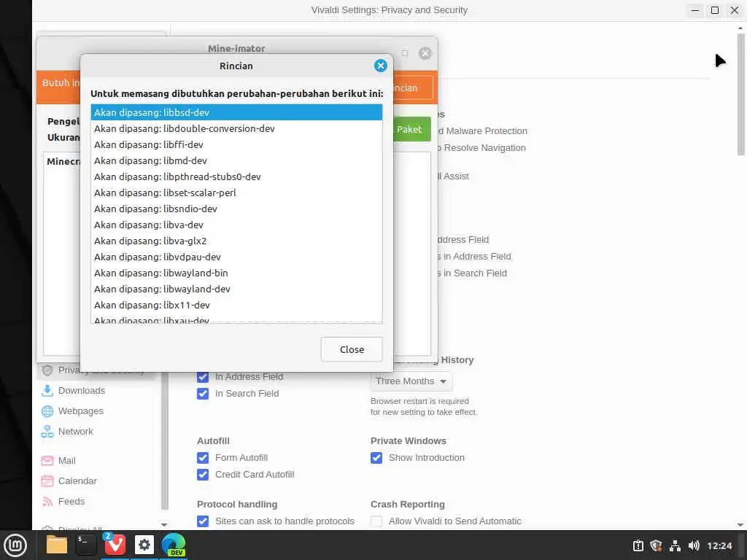Launch the Terminal from taskbar
This screenshot has height=560, width=747.
point(86,545)
